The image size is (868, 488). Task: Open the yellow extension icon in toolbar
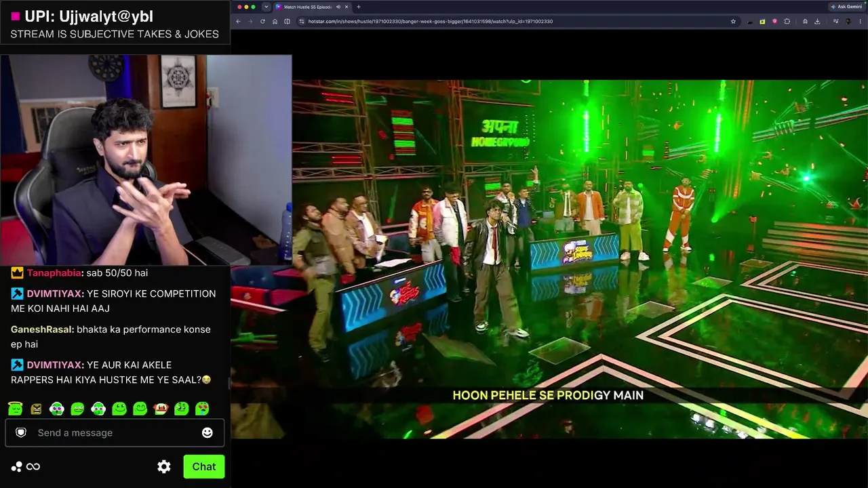point(762,22)
